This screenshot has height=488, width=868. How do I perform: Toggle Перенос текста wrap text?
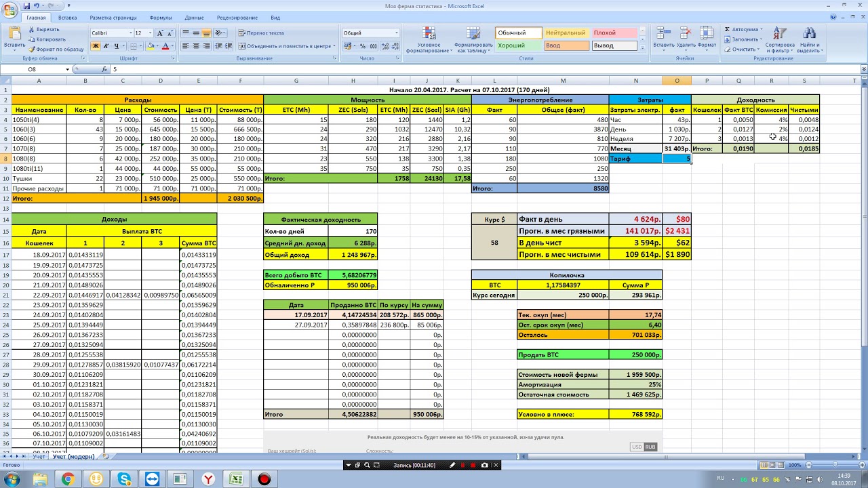261,33
